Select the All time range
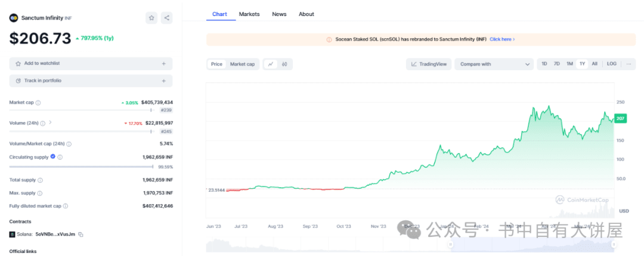 [595, 64]
